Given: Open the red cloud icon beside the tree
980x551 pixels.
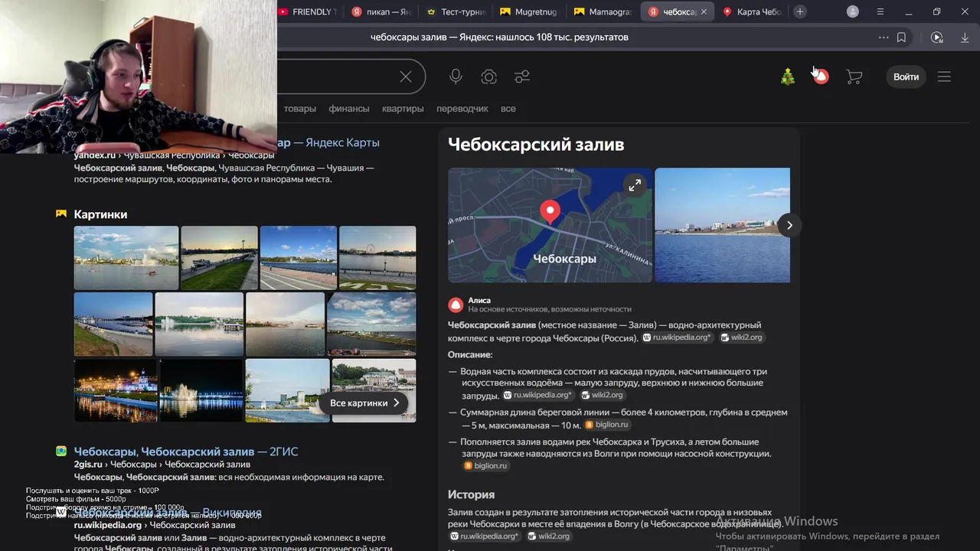Looking at the screenshot, I should [821, 77].
